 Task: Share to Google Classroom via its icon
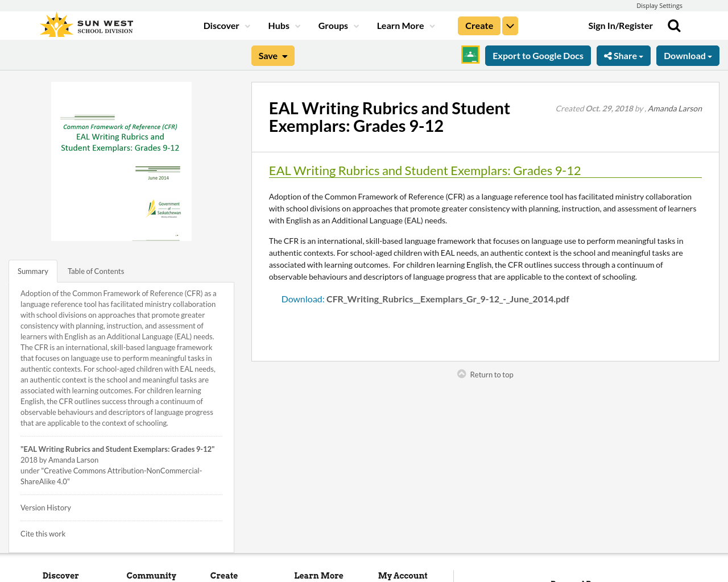(x=469, y=55)
